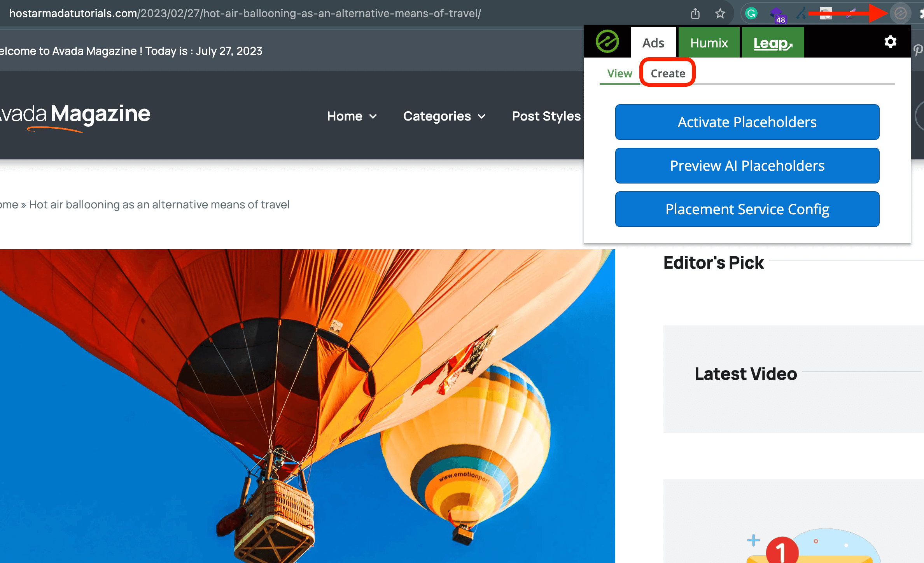
Task: Click the Pinterest icon in the top bar
Action: [x=918, y=51]
